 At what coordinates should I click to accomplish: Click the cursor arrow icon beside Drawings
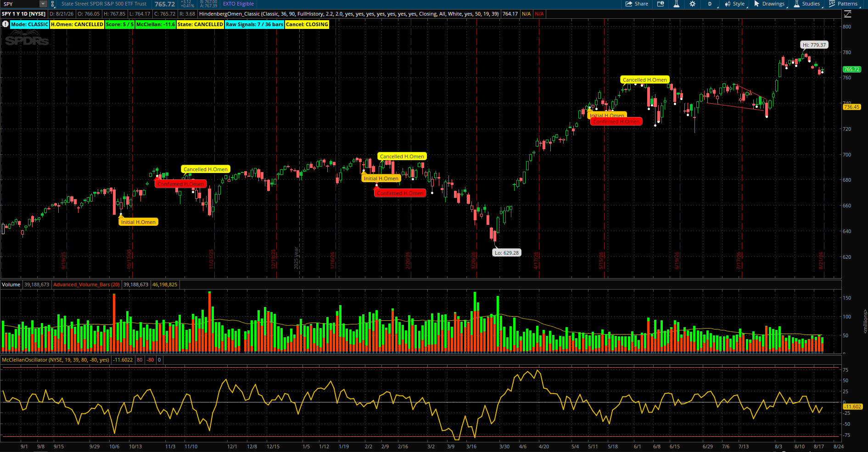(757, 4)
